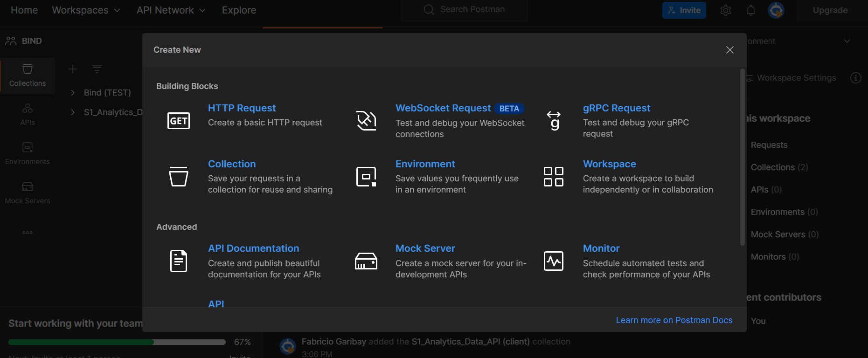This screenshot has width=868, height=358.
Task: Open the notifications bell
Action: [x=750, y=10]
